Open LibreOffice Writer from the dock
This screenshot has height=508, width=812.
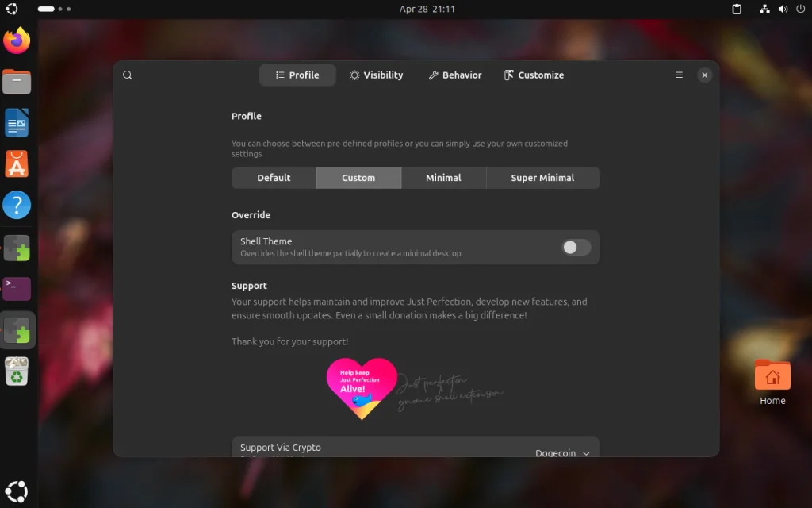17,123
